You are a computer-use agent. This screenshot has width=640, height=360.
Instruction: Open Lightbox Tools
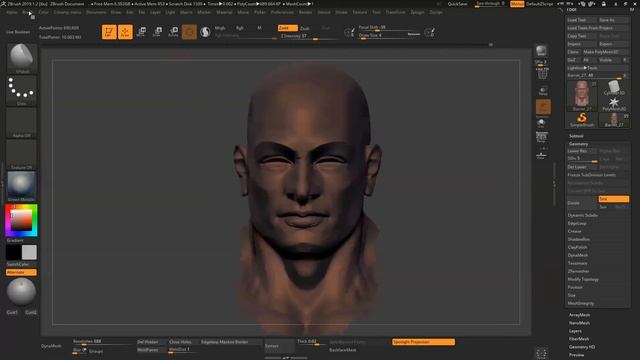(598, 68)
